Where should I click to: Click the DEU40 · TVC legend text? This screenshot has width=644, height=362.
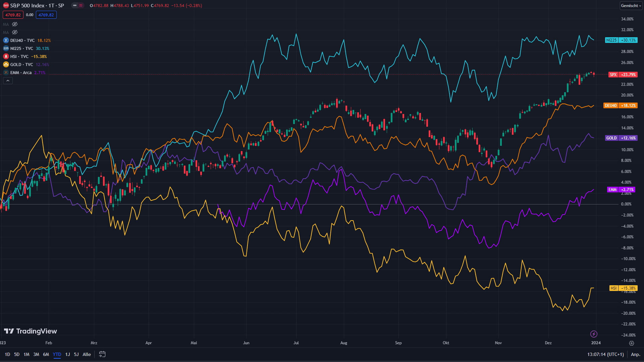click(22, 40)
